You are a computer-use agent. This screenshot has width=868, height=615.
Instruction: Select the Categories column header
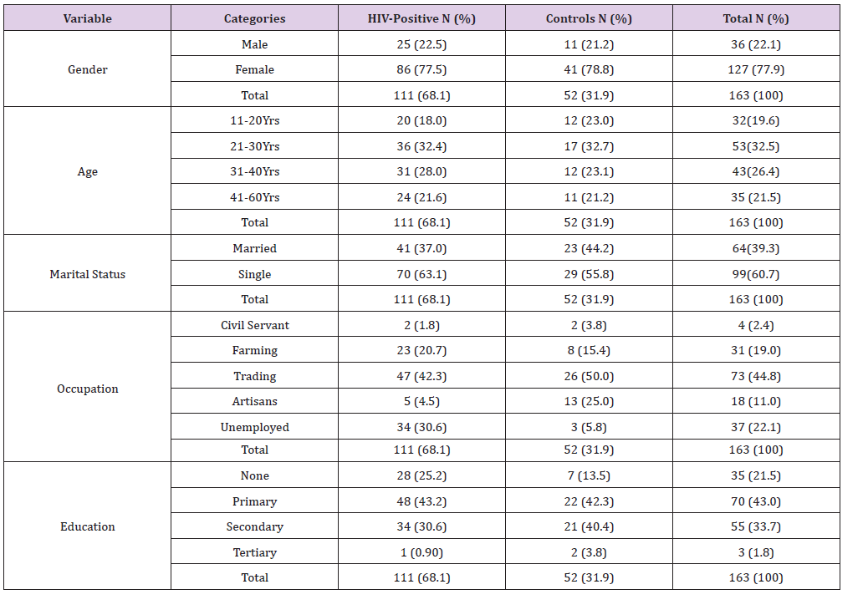tap(255, 18)
